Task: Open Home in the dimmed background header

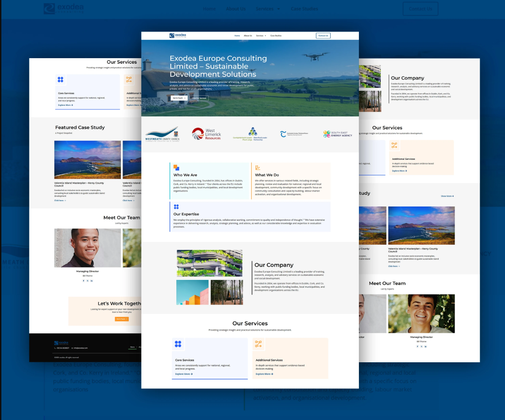Action: 209,9
